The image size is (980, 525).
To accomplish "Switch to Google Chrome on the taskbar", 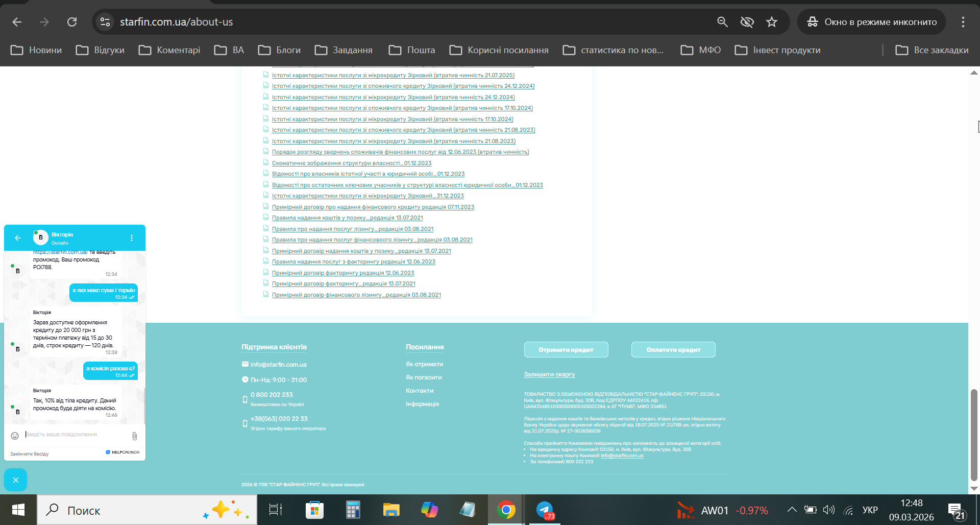I will pos(506,510).
